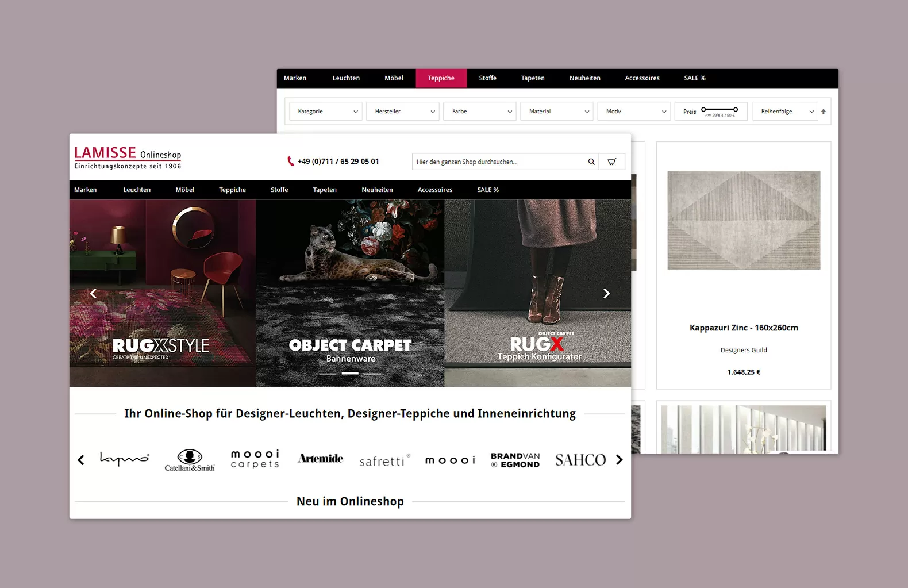Image resolution: width=908 pixels, height=588 pixels.
Task: Open the moooi logo next to safretti
Action: [x=450, y=460]
